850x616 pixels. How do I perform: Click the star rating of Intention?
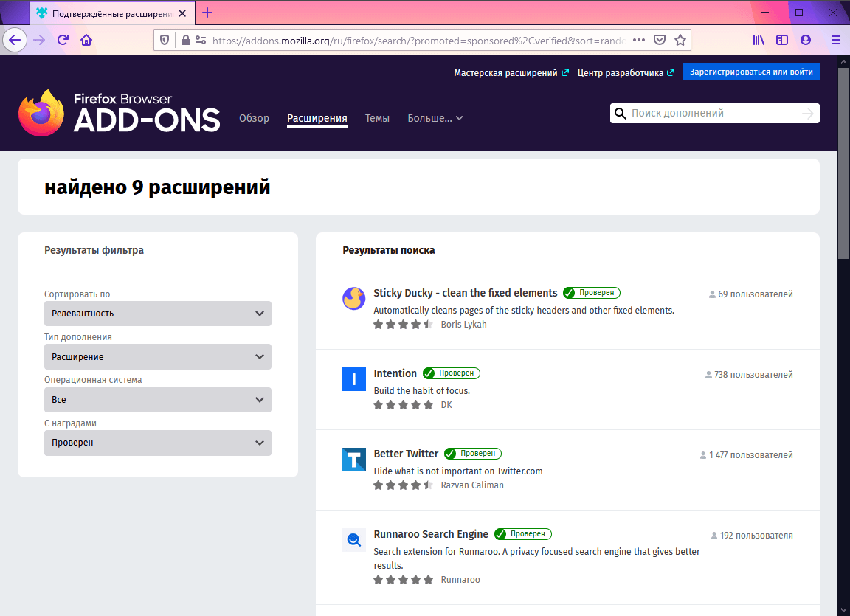click(403, 405)
